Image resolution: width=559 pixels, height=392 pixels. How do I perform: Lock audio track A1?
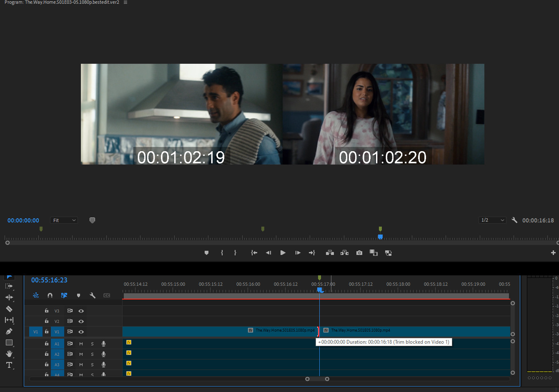(x=47, y=344)
